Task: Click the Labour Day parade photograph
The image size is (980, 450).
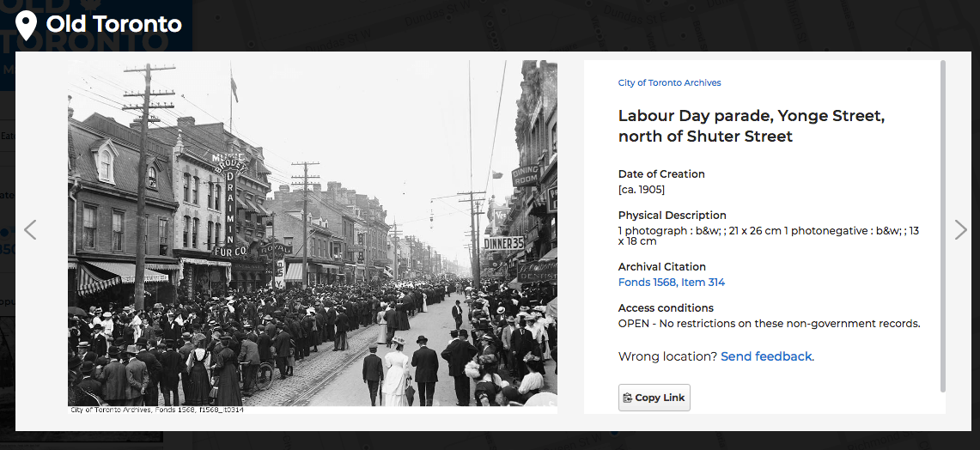Action: click(313, 232)
